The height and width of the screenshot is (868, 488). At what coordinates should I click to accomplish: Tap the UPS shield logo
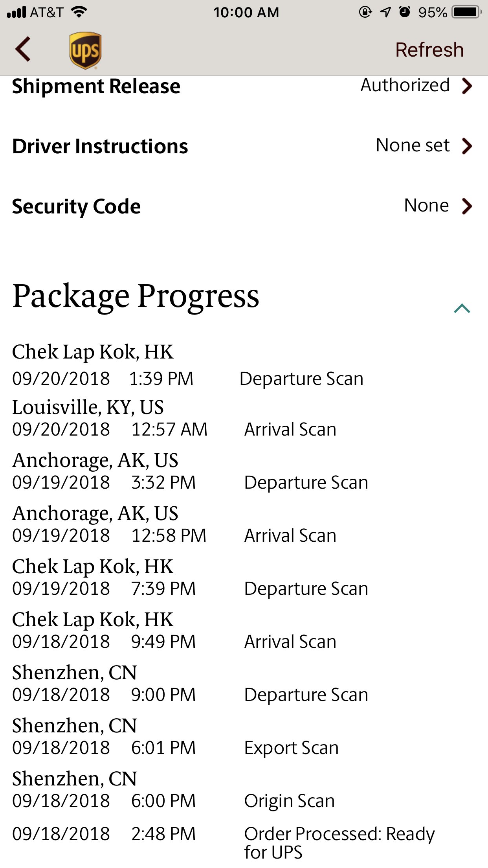(x=85, y=50)
